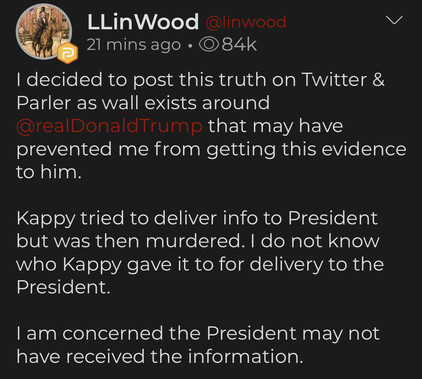This screenshot has height=379, width=422.
Task: Expand the post options chevron
Action: (x=394, y=20)
